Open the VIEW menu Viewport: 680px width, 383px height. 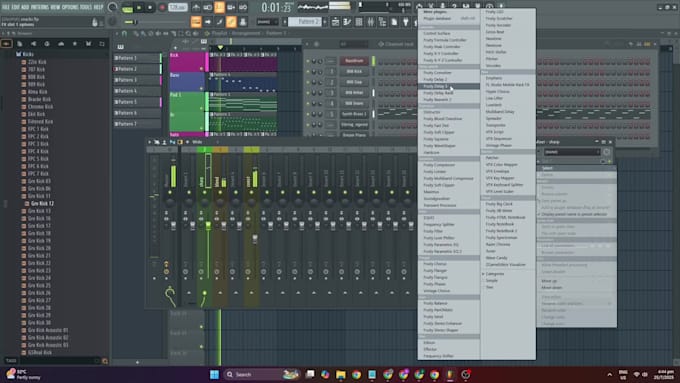(x=55, y=7)
